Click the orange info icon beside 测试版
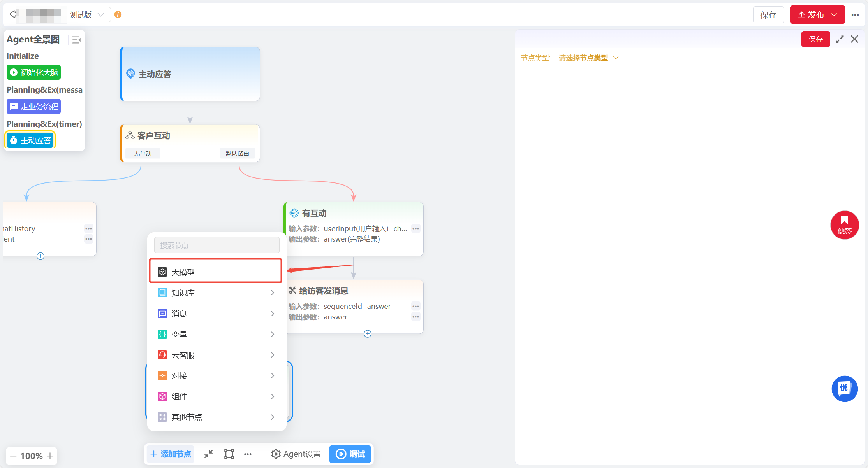Screen dimensions: 868x468 118,15
